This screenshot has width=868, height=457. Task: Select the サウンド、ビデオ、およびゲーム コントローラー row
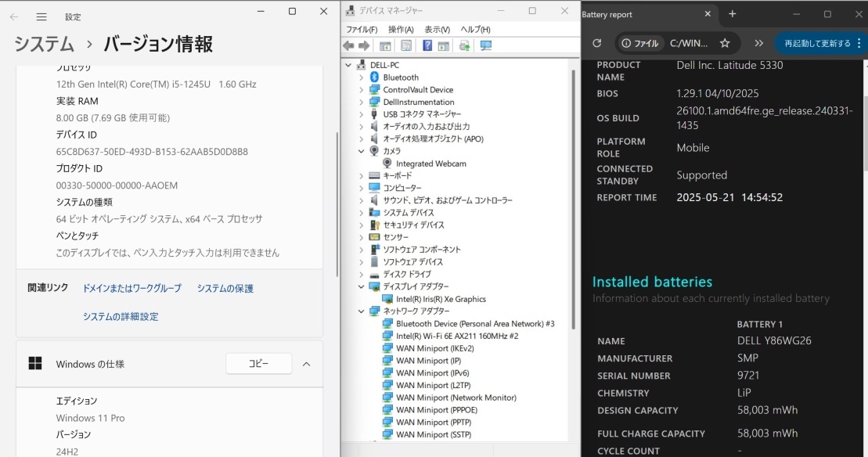447,200
